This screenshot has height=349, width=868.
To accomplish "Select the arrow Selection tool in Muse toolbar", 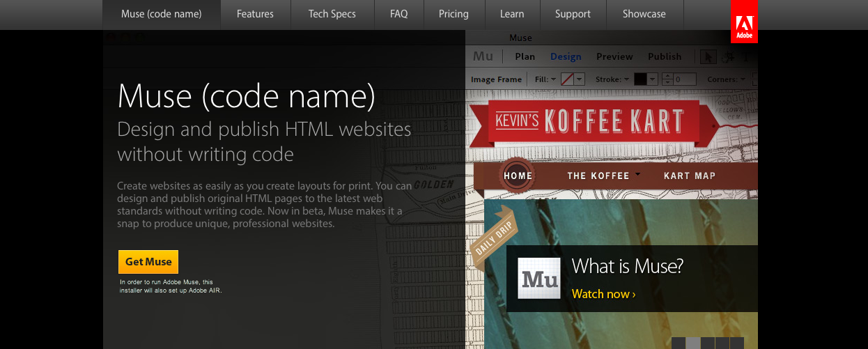I will [x=708, y=57].
